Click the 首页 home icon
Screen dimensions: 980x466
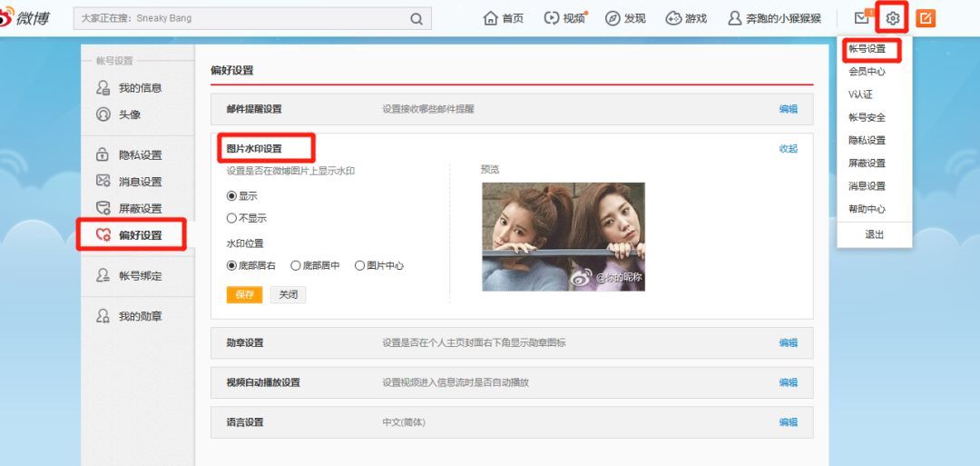(491, 18)
